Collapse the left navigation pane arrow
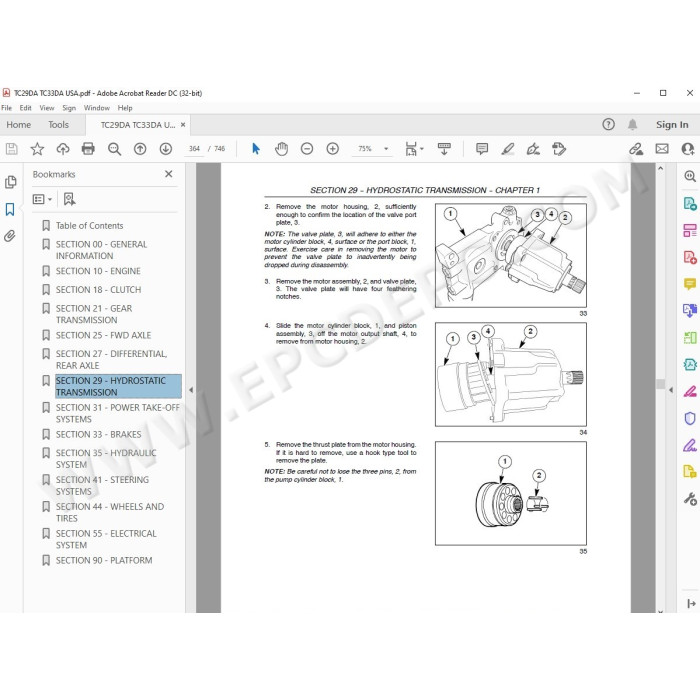 pyautogui.click(x=191, y=390)
